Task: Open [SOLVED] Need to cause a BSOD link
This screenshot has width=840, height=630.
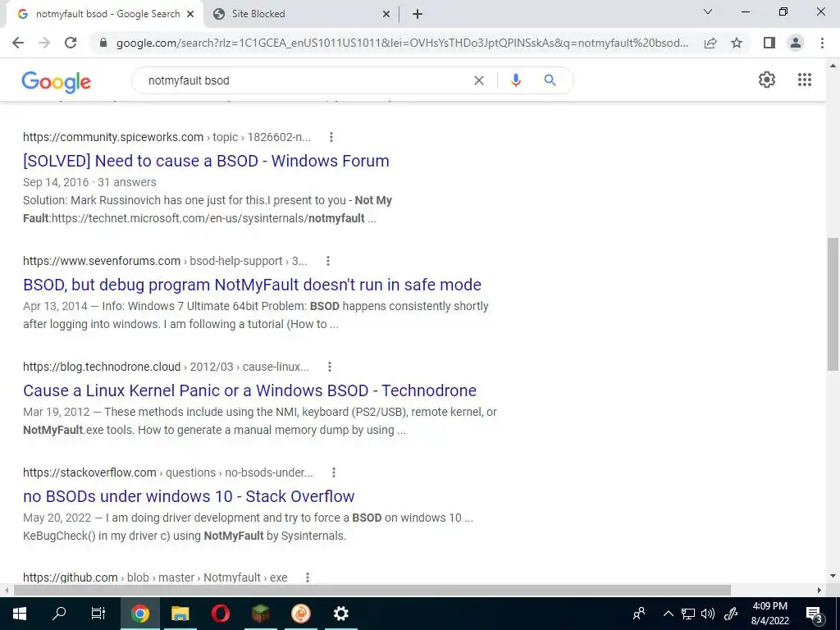Action: point(206,161)
